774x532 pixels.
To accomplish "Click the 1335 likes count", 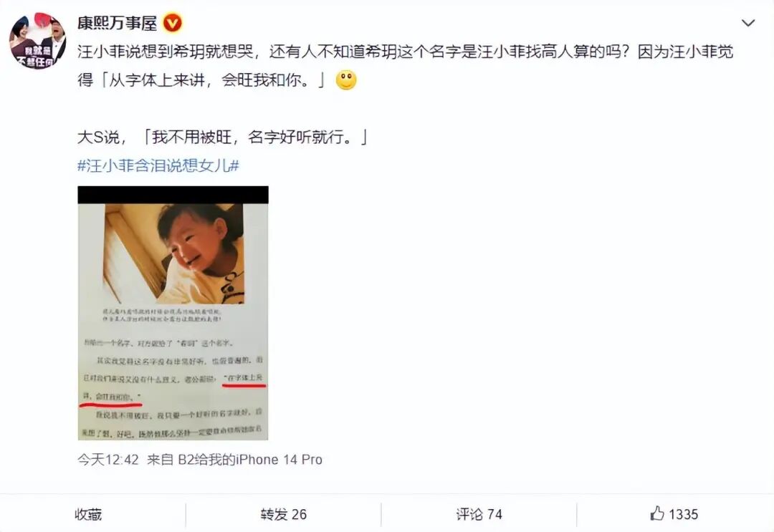I will click(683, 514).
